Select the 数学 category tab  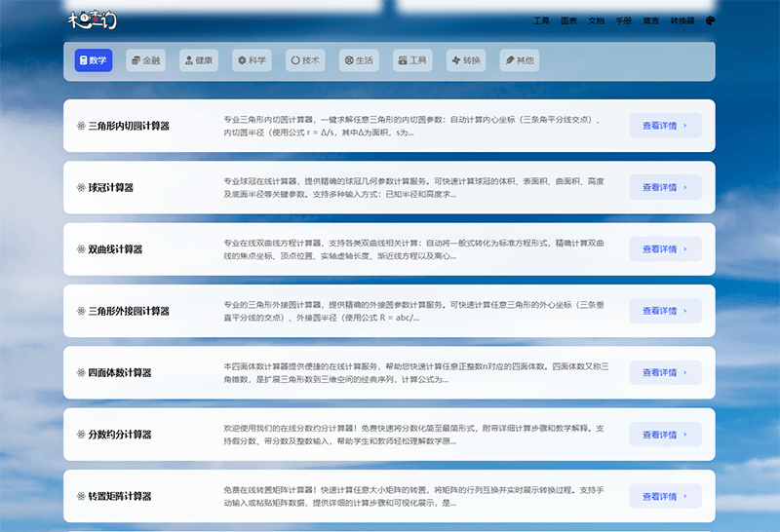point(94,60)
